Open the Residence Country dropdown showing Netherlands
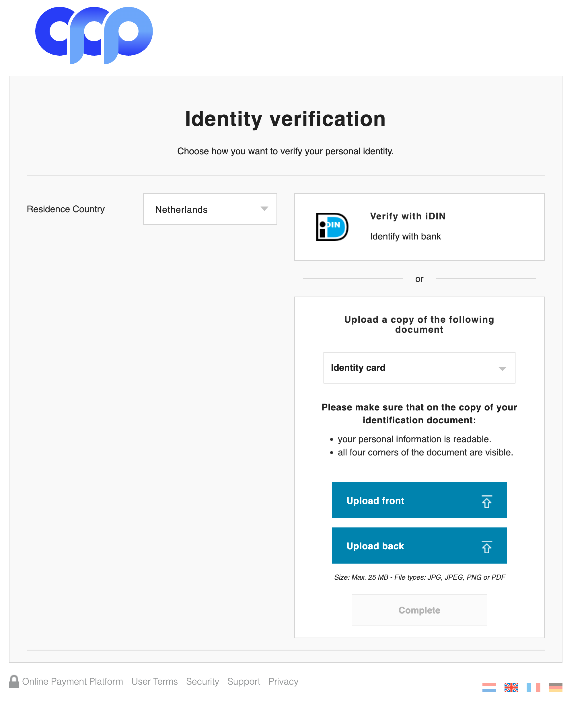 (210, 209)
